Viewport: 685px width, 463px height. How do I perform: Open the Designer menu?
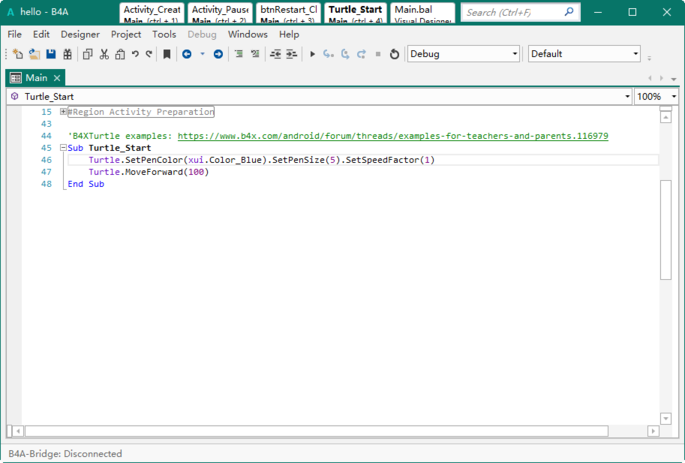80,34
